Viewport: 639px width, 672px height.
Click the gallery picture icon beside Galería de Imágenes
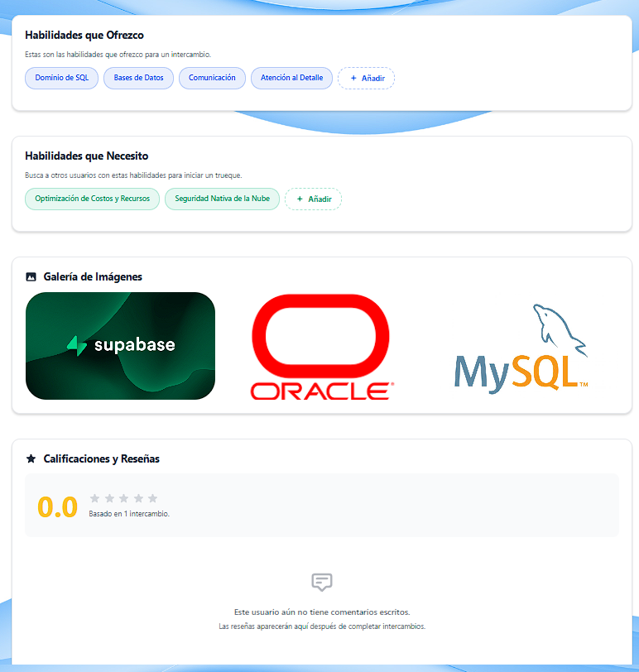(31, 277)
